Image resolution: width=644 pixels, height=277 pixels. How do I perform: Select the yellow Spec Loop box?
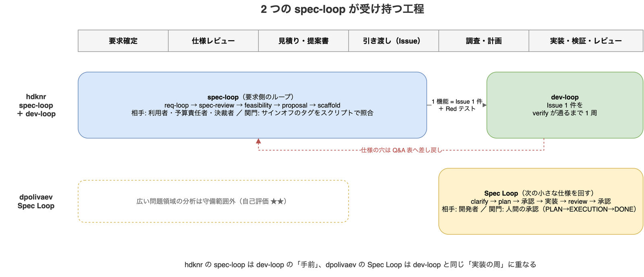[x=541, y=201]
